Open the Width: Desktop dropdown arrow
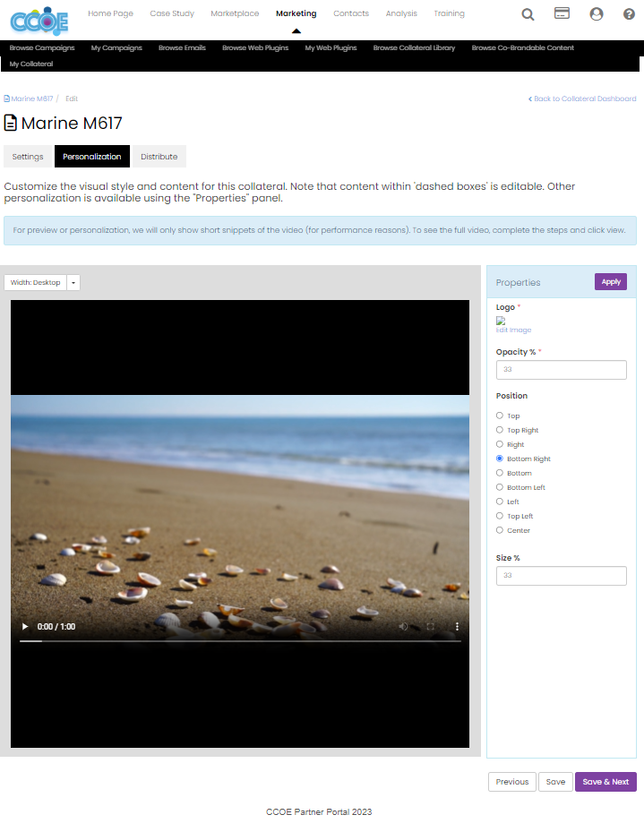This screenshot has width=644, height=832. (x=73, y=282)
